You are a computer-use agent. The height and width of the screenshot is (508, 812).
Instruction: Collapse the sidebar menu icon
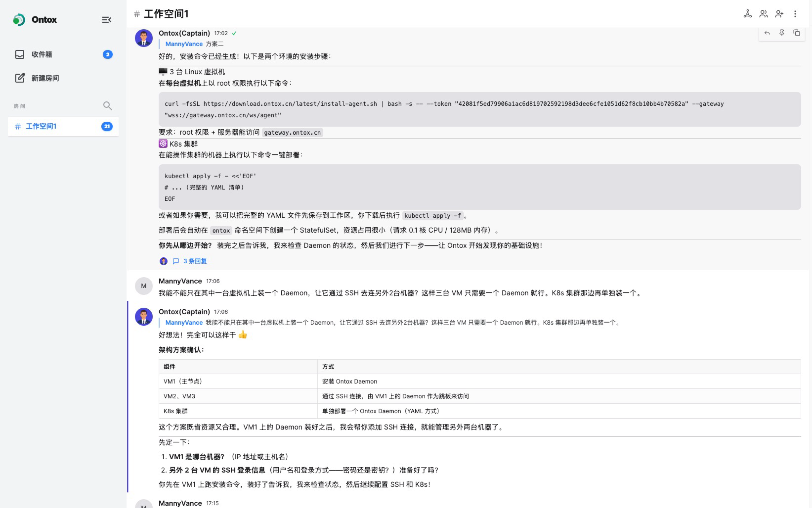tap(106, 20)
